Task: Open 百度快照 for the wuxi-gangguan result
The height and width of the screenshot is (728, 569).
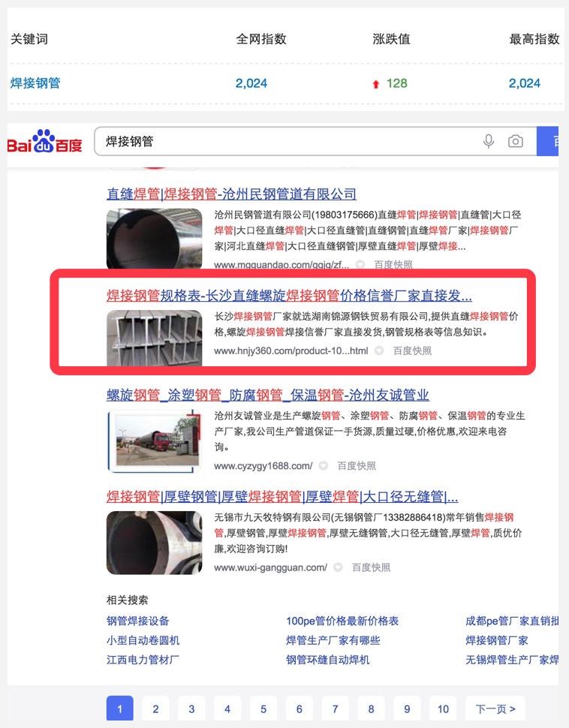Action: point(371,567)
